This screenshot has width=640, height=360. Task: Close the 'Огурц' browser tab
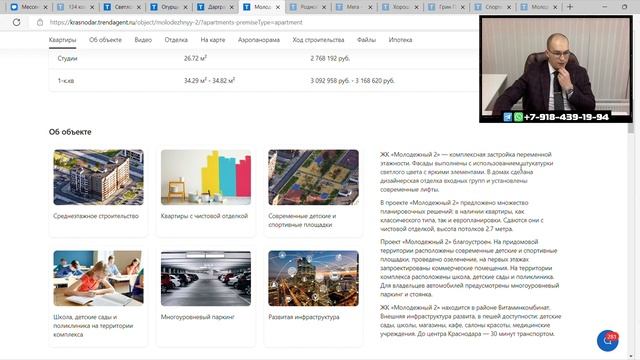coord(185,7)
